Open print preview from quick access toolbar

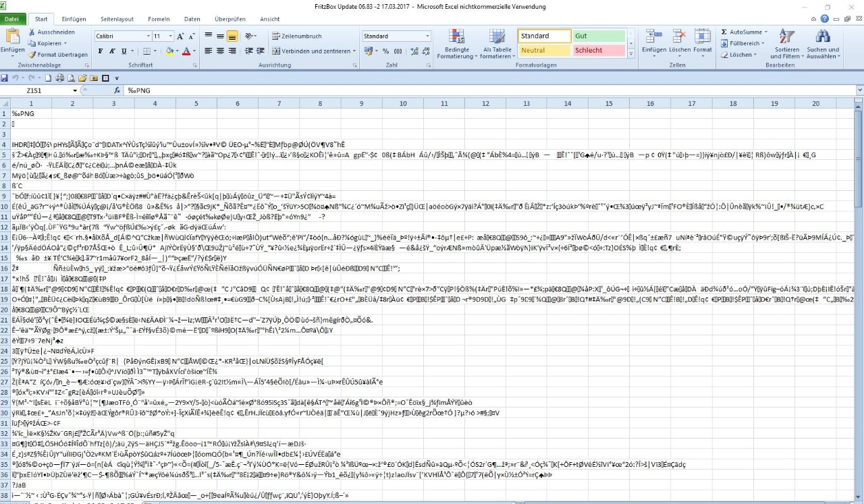coord(71,78)
